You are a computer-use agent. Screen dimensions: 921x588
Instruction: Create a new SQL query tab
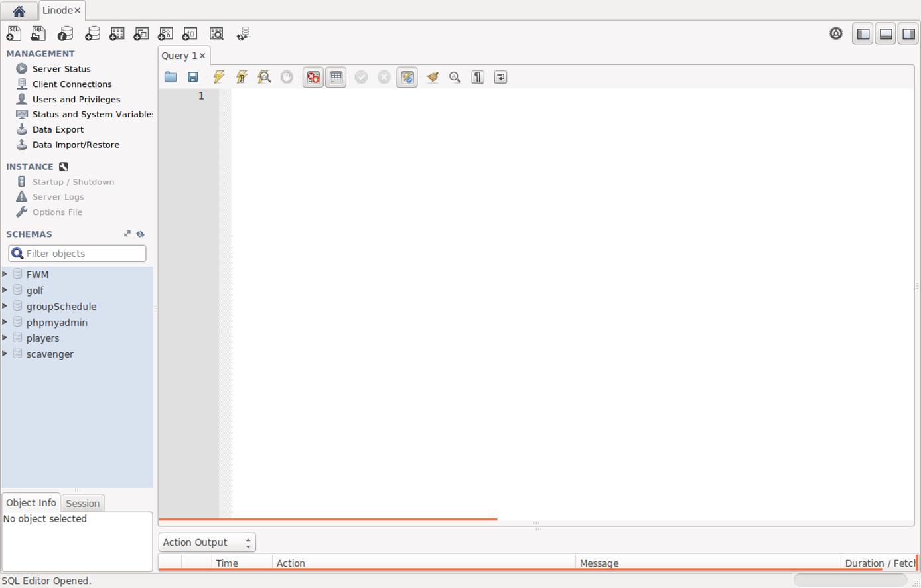point(13,33)
